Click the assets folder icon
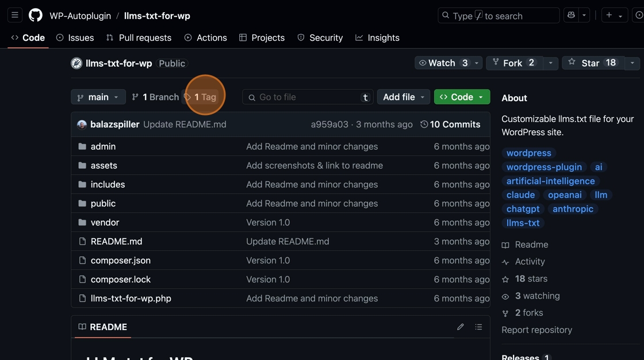The image size is (644, 360). click(x=82, y=165)
